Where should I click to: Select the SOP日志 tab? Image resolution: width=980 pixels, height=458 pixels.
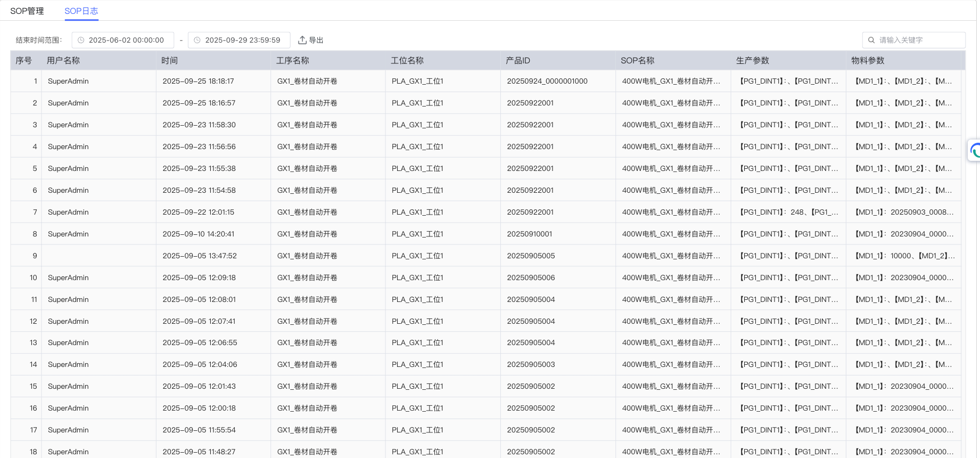pyautogui.click(x=81, y=11)
